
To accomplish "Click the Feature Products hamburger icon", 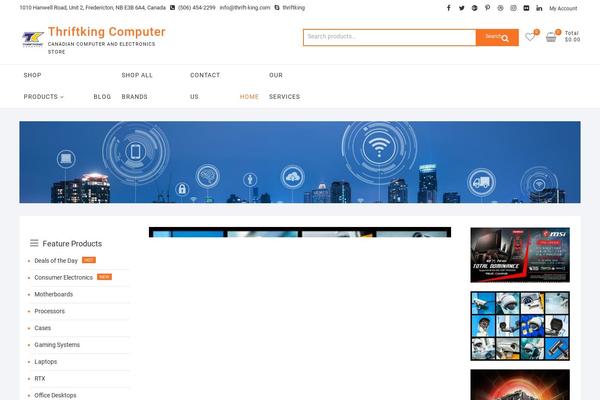I will (34, 243).
